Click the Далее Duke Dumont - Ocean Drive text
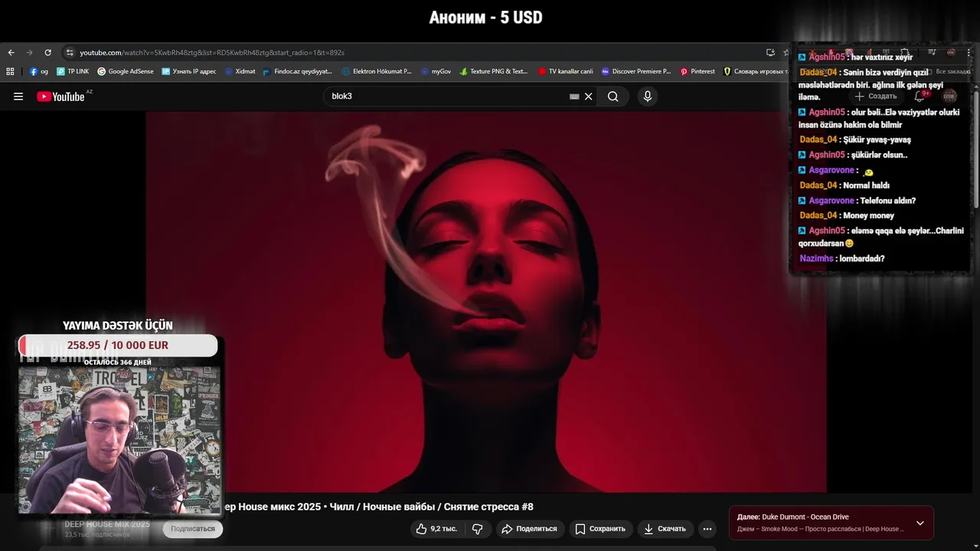This screenshot has height=551, width=980. point(792,517)
